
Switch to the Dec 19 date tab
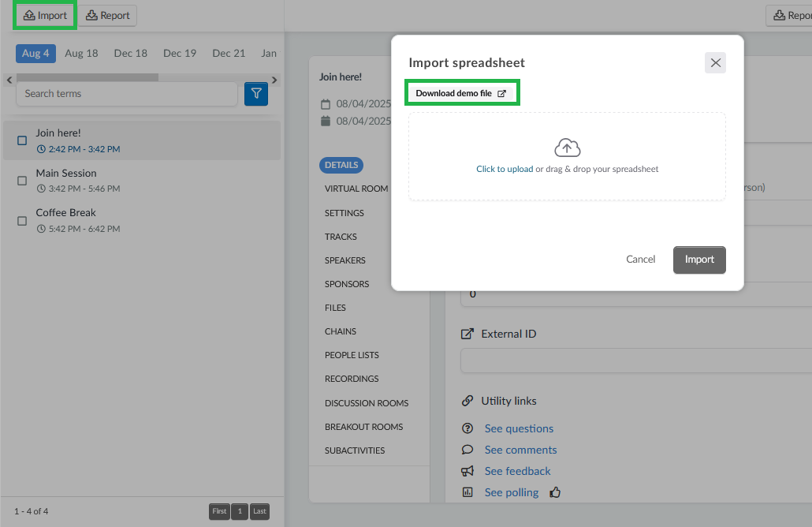pyautogui.click(x=180, y=54)
